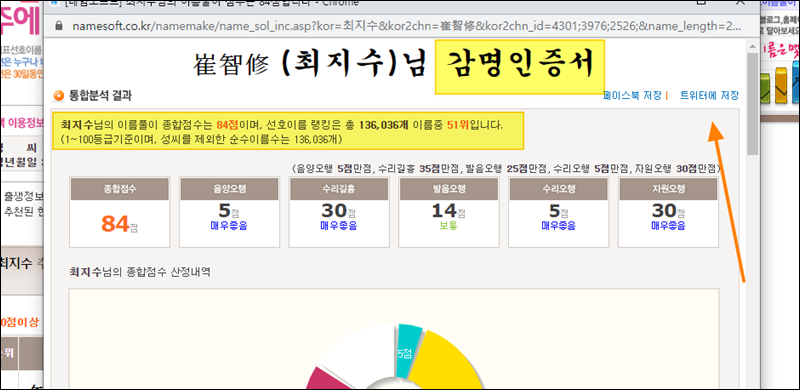This screenshot has width=800, height=390.
Task: Select the 수리오행 5점 score card
Action: [558, 212]
